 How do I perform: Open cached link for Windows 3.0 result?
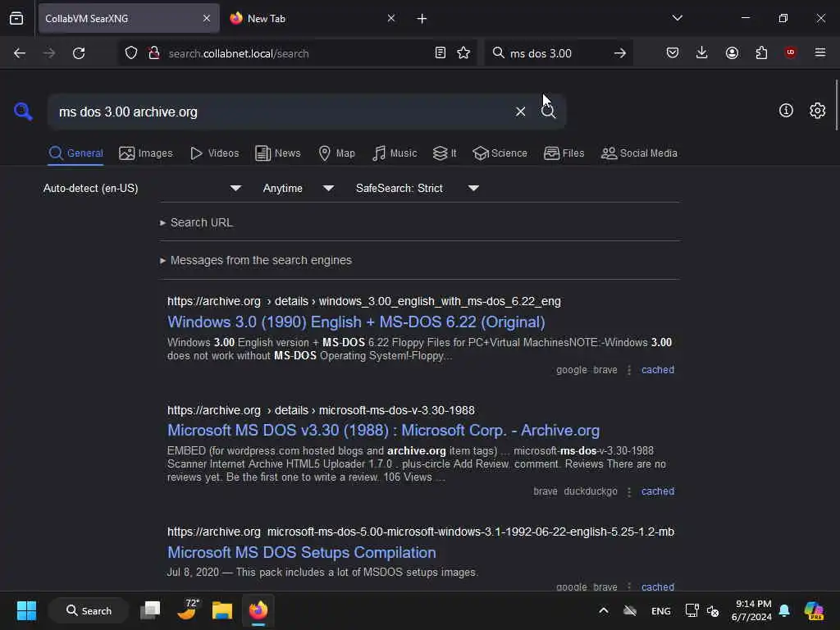point(657,370)
